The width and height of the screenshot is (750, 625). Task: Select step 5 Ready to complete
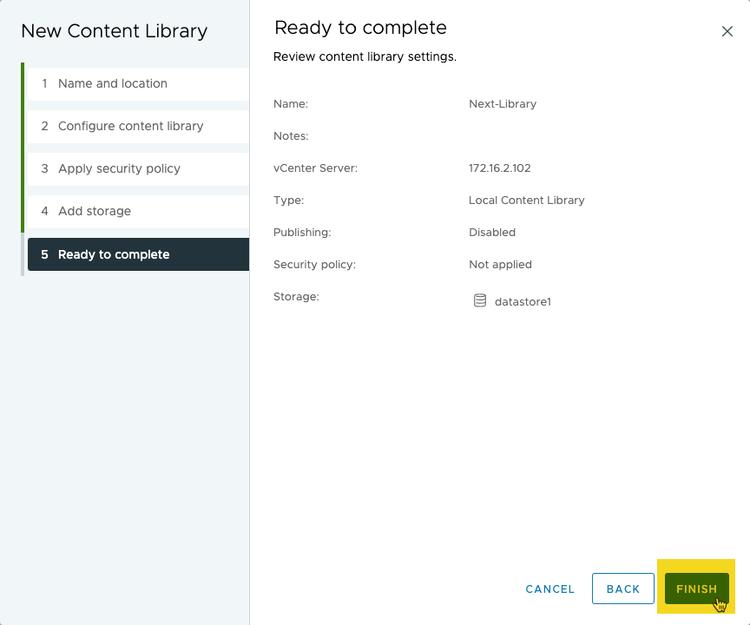pyautogui.click(x=113, y=254)
